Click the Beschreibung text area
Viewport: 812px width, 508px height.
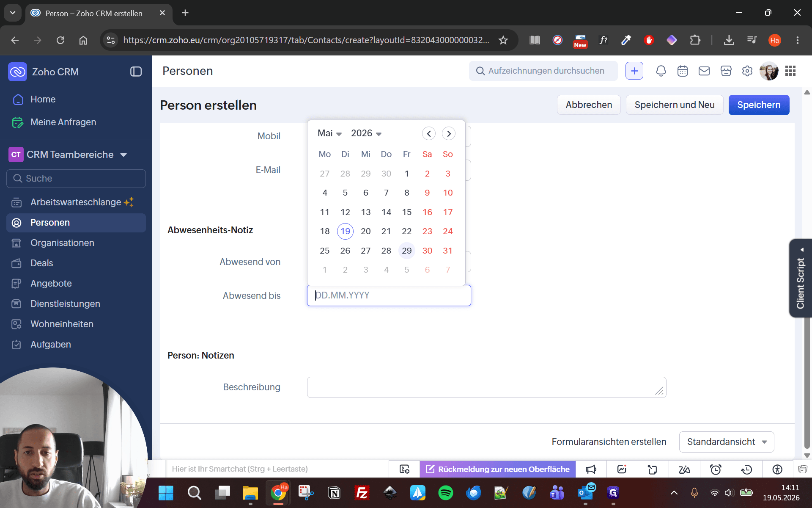(x=486, y=387)
